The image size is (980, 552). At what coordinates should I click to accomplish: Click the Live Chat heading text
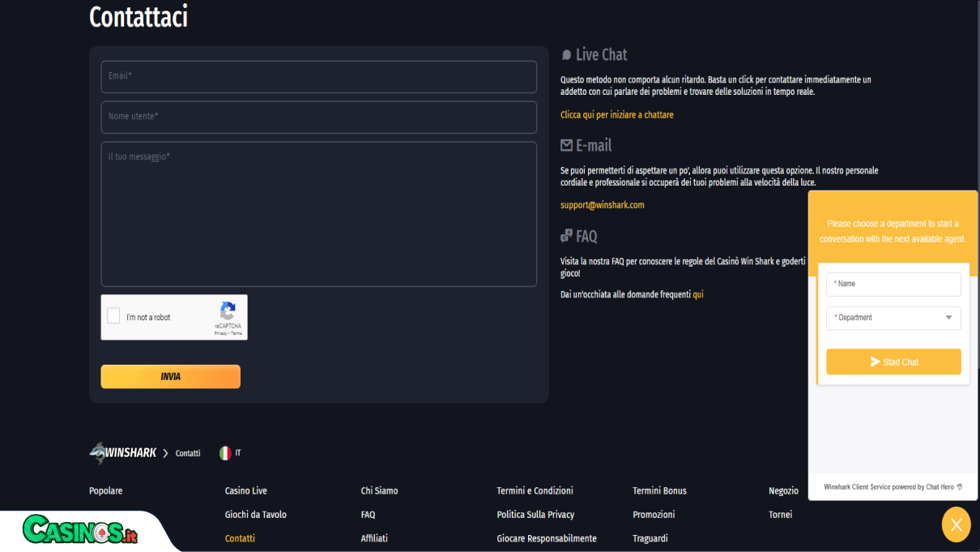[602, 55]
